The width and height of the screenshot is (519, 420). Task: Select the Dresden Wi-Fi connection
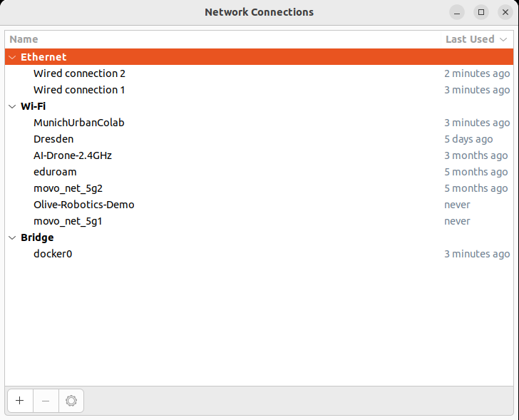pos(53,139)
